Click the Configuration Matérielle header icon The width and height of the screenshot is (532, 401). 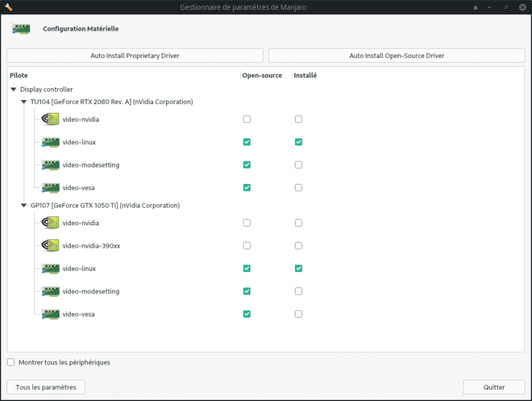21,28
